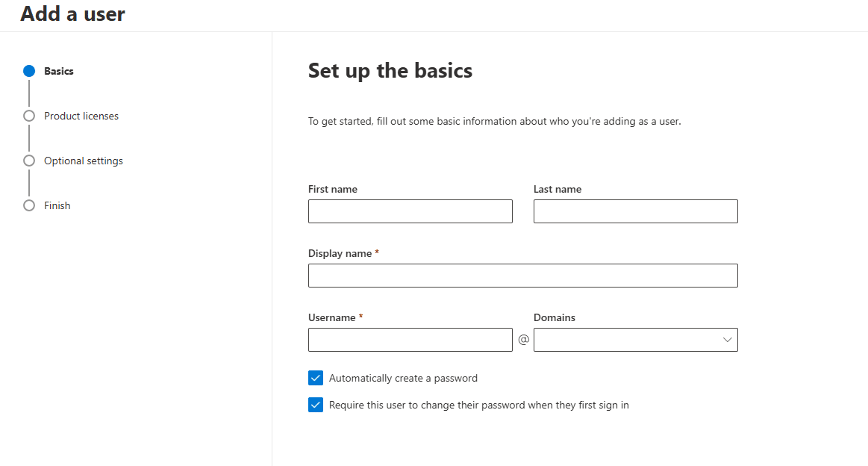The image size is (868, 466).
Task: Click into the Last name field
Action: click(x=636, y=211)
